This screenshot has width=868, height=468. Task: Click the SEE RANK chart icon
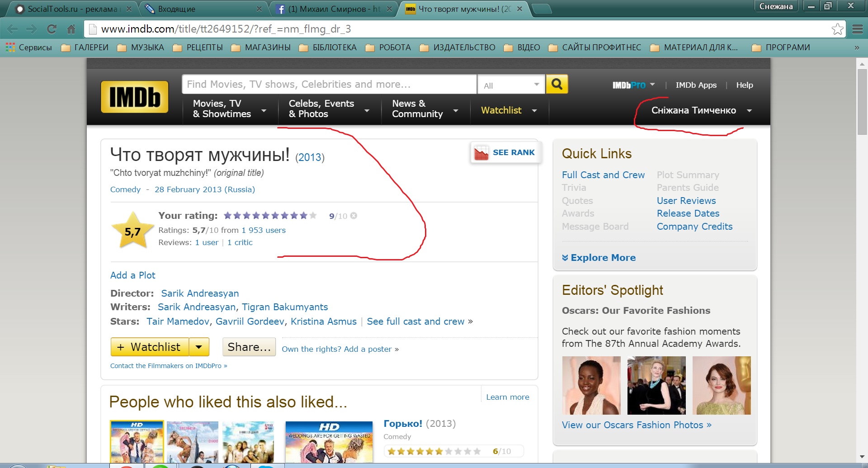(481, 153)
